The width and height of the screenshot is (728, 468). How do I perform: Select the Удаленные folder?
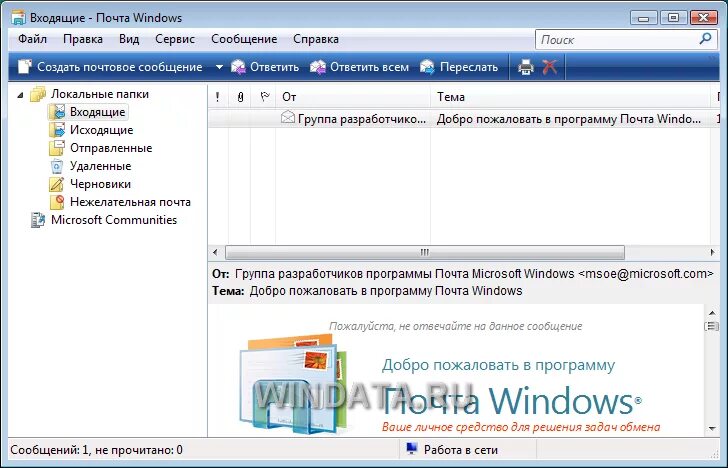pyautogui.click(x=100, y=166)
